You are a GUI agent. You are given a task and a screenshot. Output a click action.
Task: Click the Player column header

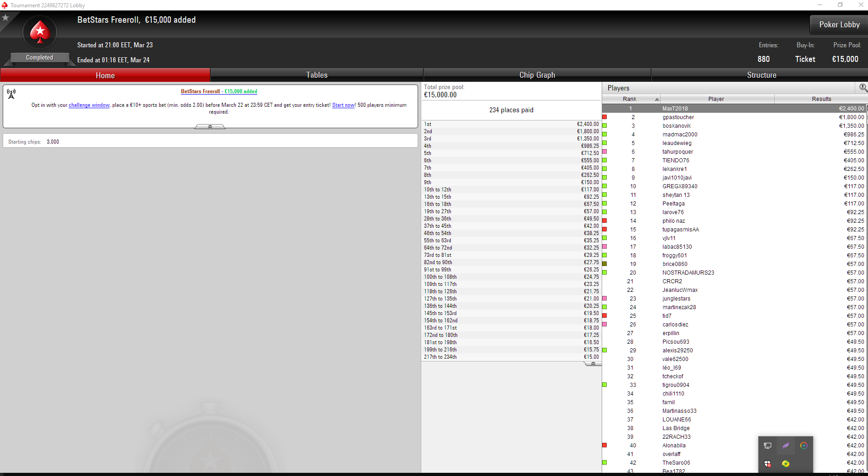click(717, 99)
